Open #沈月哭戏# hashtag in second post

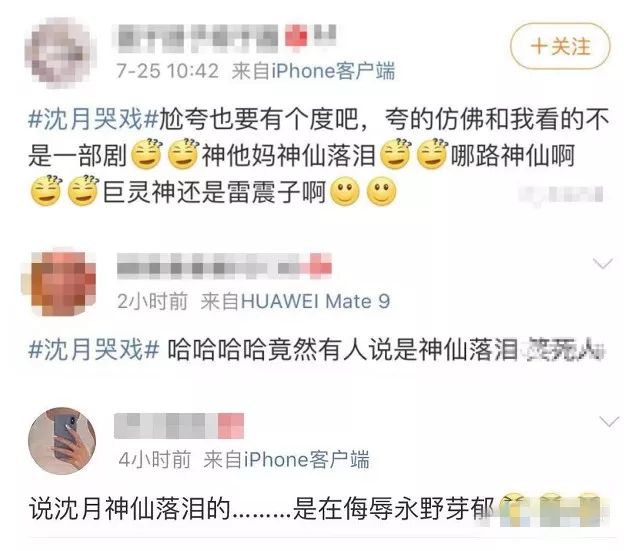[94, 349]
